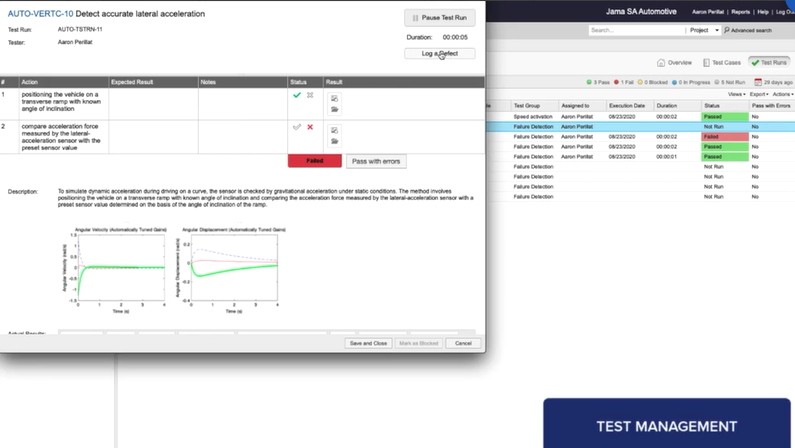
Task: Click the Notes cell for step 1
Action: pos(243,104)
